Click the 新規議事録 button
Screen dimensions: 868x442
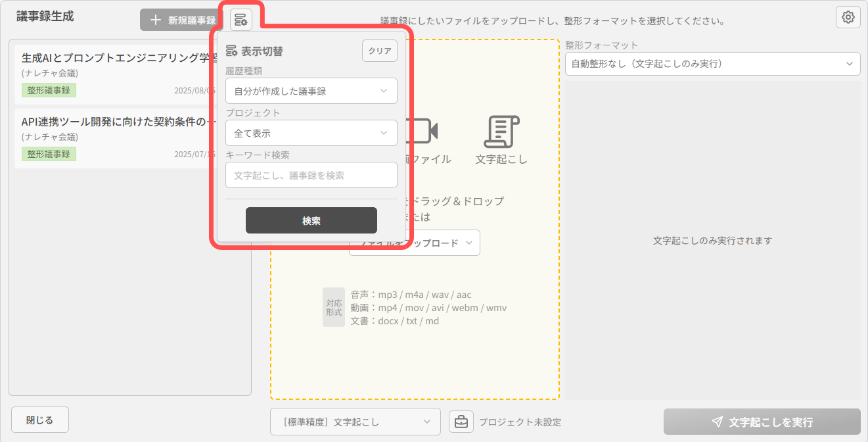179,19
